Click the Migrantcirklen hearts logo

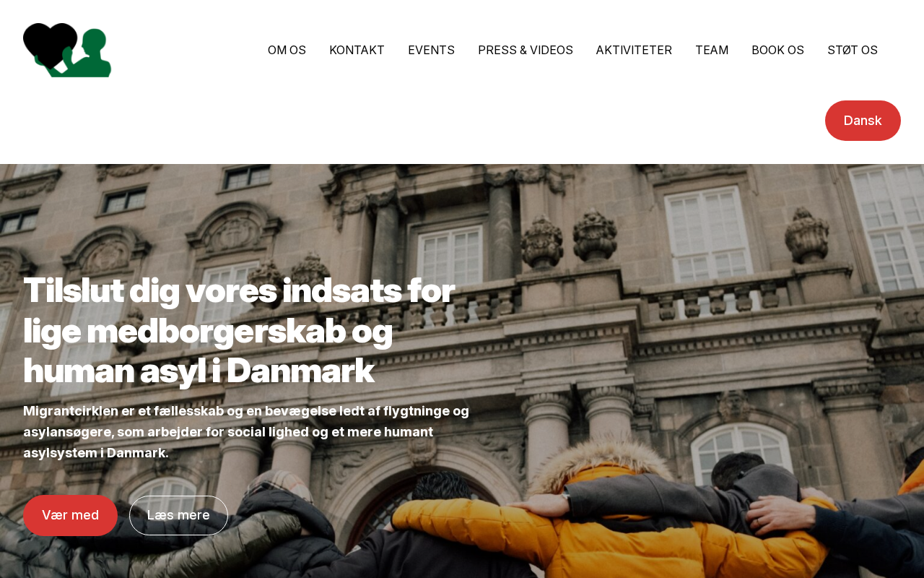point(67,50)
